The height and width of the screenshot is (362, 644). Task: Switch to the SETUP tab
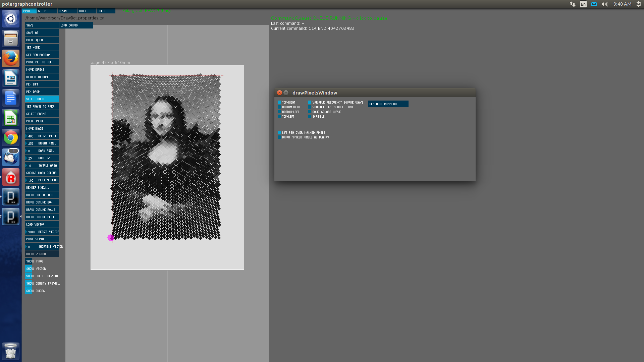[x=47, y=11]
